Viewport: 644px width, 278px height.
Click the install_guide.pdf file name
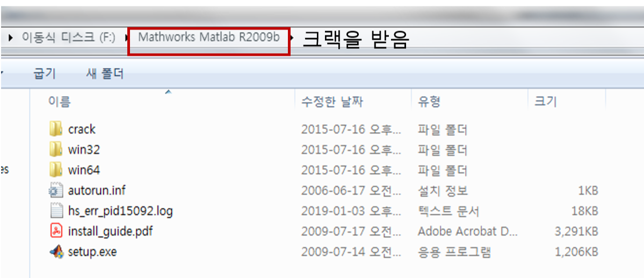pyautogui.click(x=110, y=232)
